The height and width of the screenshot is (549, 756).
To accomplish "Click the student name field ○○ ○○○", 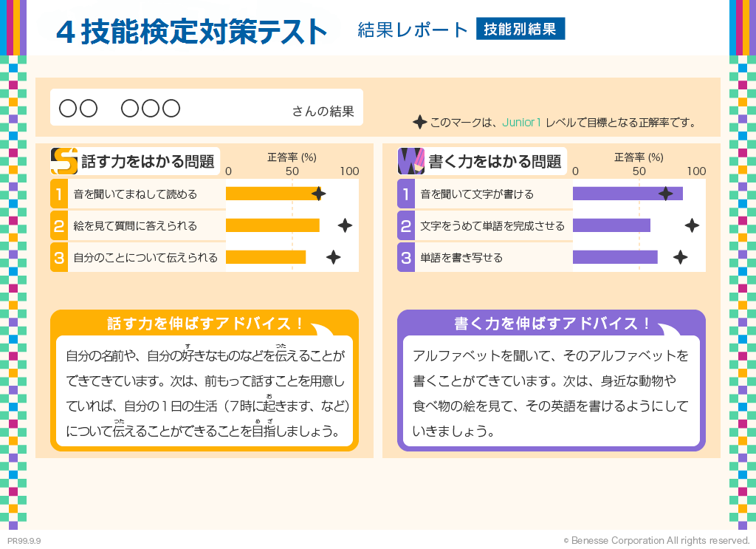I will pyautogui.click(x=120, y=109).
